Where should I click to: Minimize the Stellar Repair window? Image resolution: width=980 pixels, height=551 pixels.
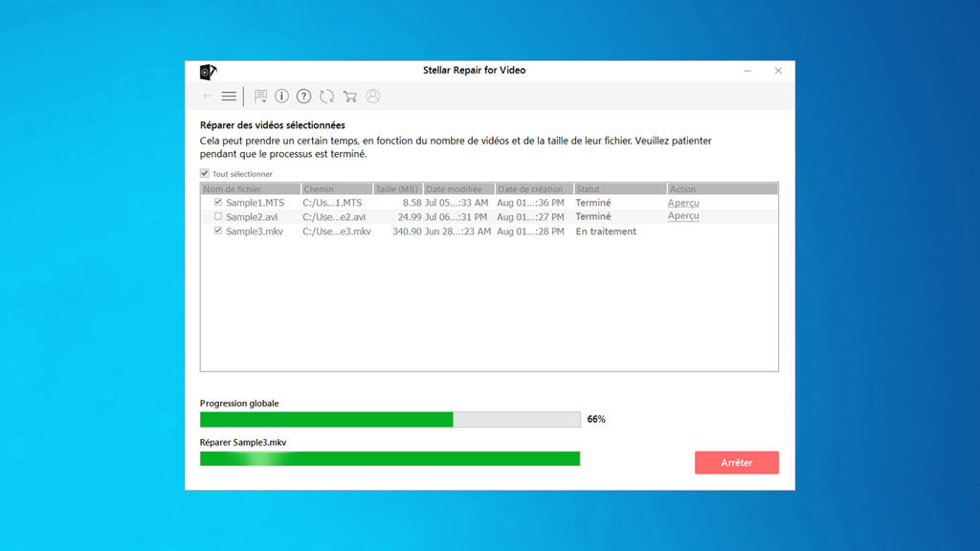747,71
